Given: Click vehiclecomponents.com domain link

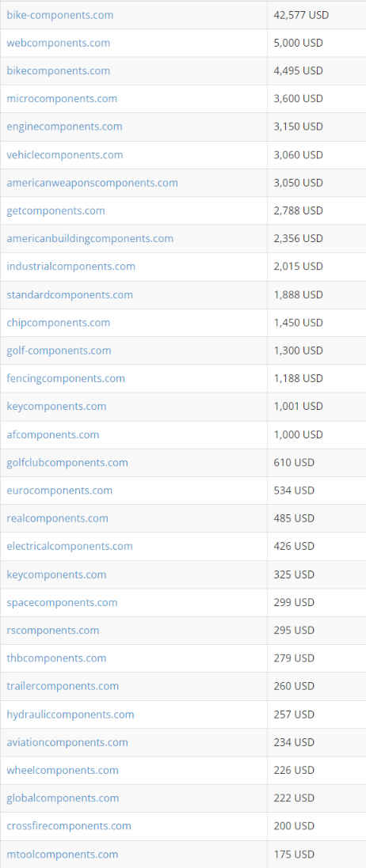Looking at the screenshot, I should 65,154.
